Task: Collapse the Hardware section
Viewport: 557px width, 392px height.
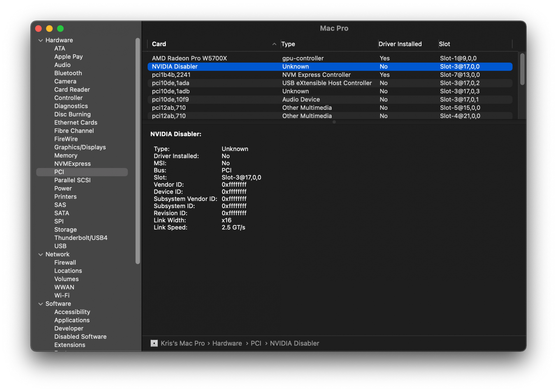Action: (x=41, y=40)
